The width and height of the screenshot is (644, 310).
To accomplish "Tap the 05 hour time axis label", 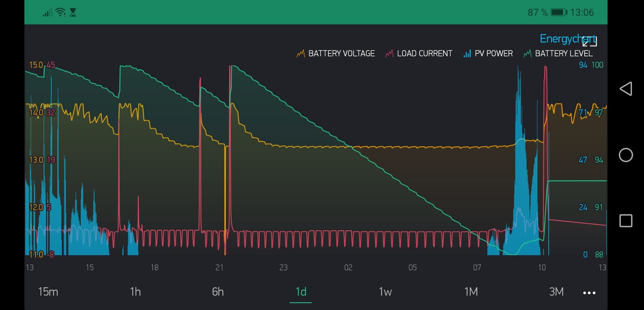I will 413,267.
